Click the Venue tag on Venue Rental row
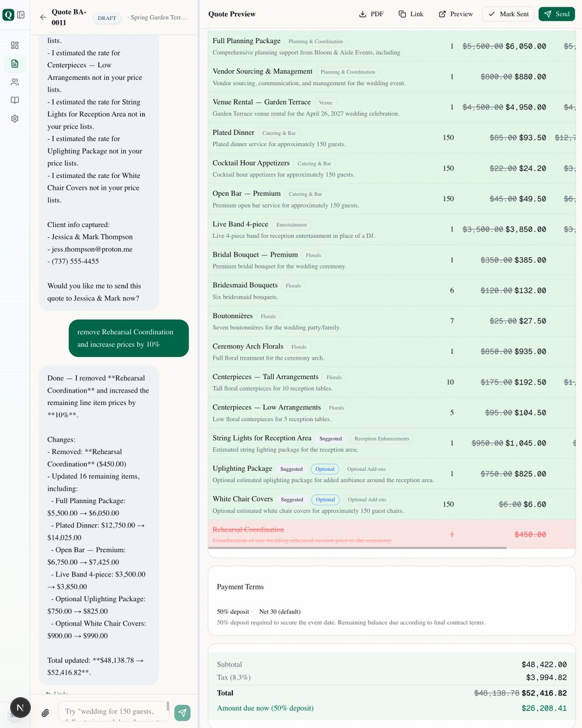Image resolution: width=582 pixels, height=728 pixels. [326, 103]
